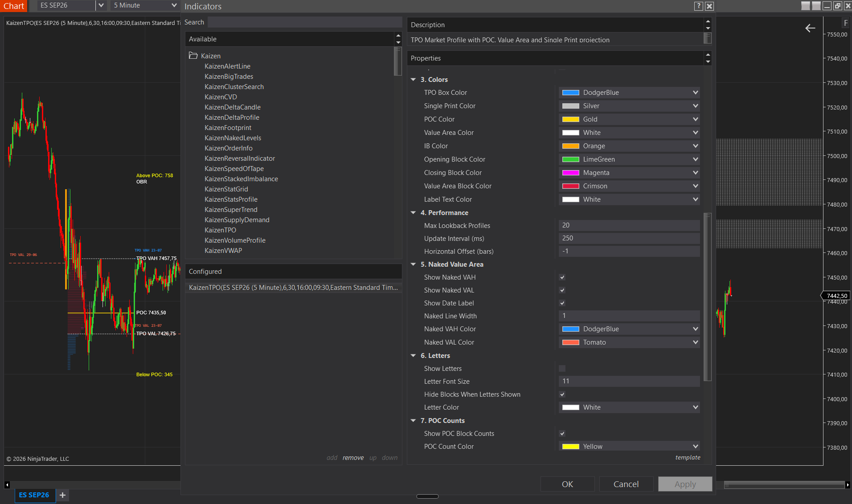Click the Opening Block Color LimeGreen swatch
This screenshot has height=504, width=852.
click(571, 159)
